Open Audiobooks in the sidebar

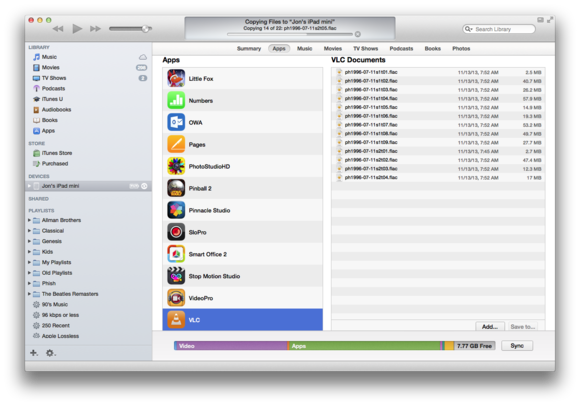click(56, 109)
